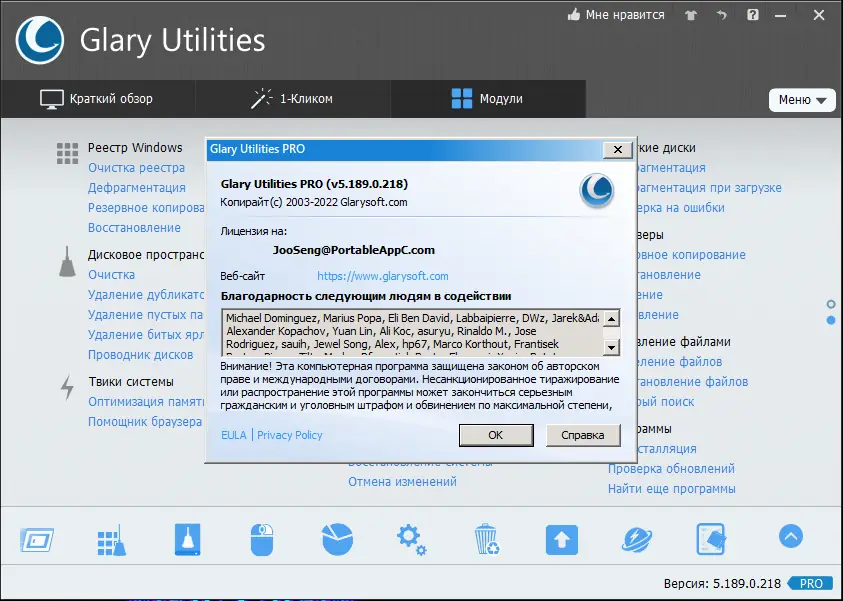Image resolution: width=843 pixels, height=601 pixels.
Task: Click the Glary Utilities crescent logo in header
Action: (x=40, y=40)
